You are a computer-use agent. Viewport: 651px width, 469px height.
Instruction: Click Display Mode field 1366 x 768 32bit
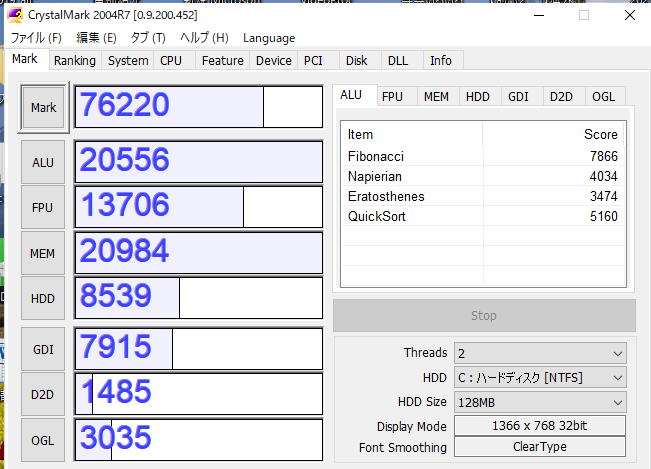[540, 426]
